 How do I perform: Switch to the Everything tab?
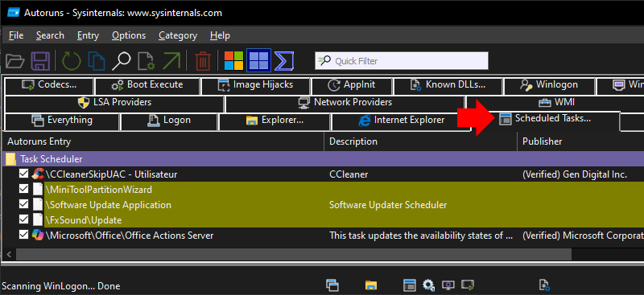coord(62,121)
